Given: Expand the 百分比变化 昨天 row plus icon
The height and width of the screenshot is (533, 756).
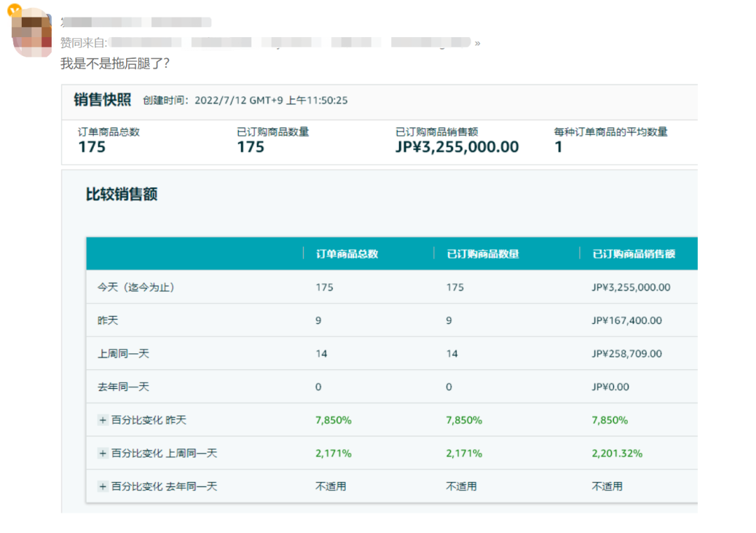Looking at the screenshot, I should [103, 420].
